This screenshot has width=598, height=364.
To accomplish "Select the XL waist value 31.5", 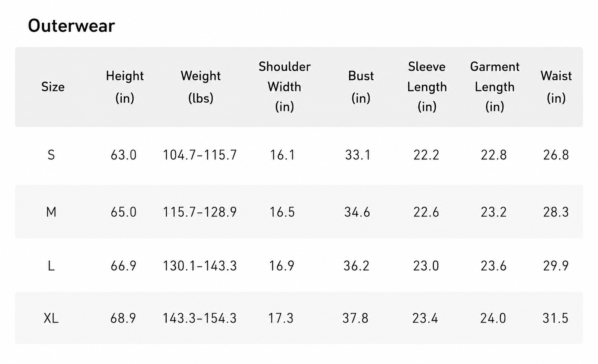I will [556, 318].
